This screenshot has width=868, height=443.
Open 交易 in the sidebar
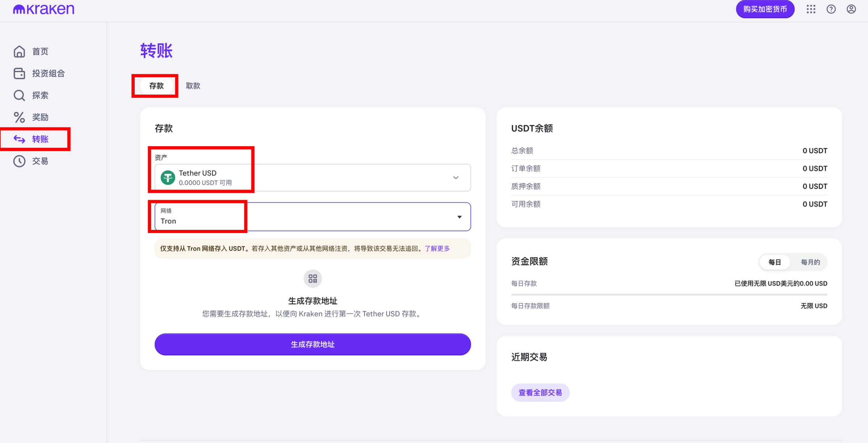click(x=40, y=161)
